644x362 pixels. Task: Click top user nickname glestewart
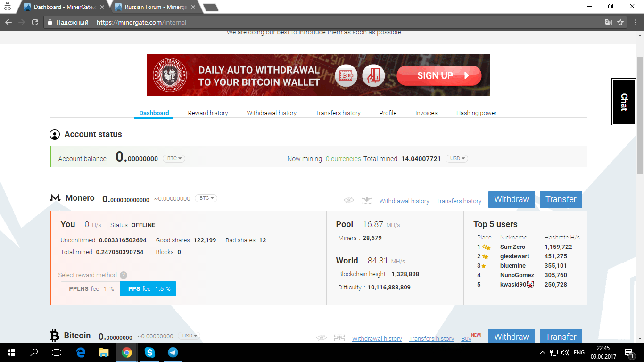pos(515,256)
